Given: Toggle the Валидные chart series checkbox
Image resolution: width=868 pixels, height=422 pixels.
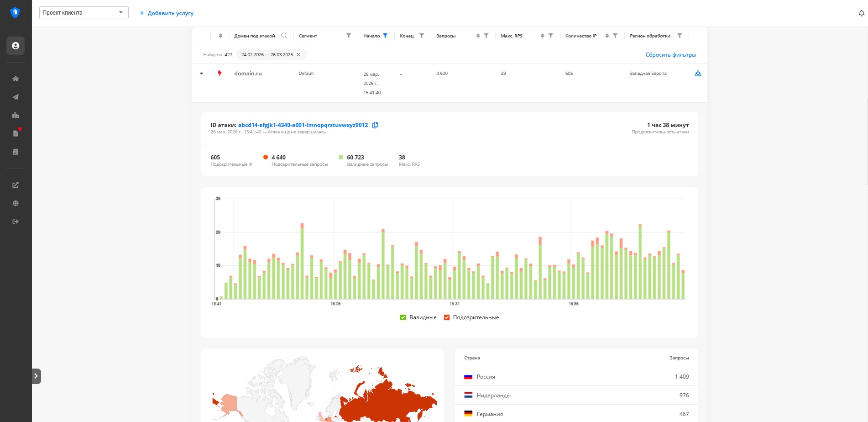Looking at the screenshot, I should pyautogui.click(x=403, y=317).
